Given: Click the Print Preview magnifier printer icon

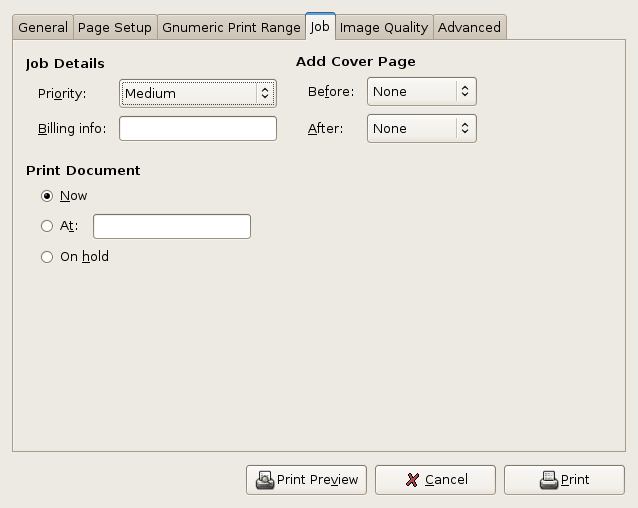Looking at the screenshot, I should (x=265, y=480).
